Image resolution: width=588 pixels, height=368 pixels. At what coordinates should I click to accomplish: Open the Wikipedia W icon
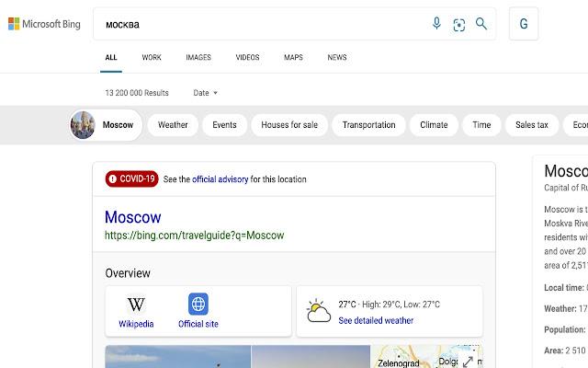point(136,305)
